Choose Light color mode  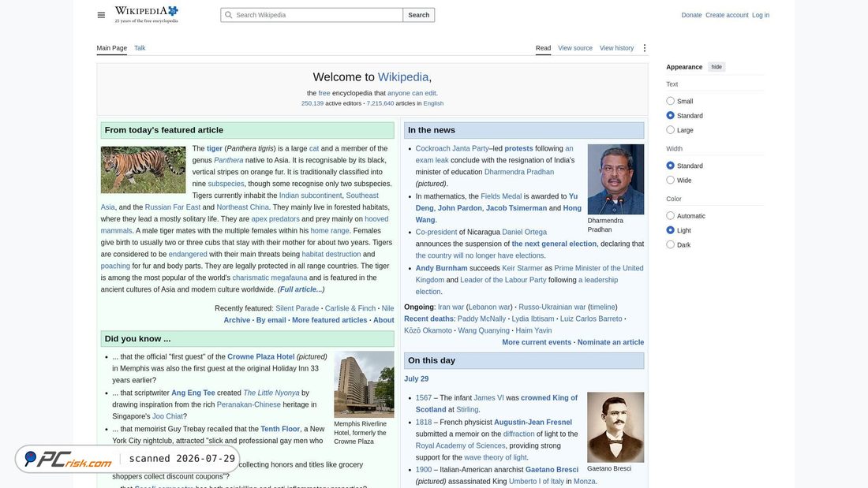pyautogui.click(x=671, y=230)
